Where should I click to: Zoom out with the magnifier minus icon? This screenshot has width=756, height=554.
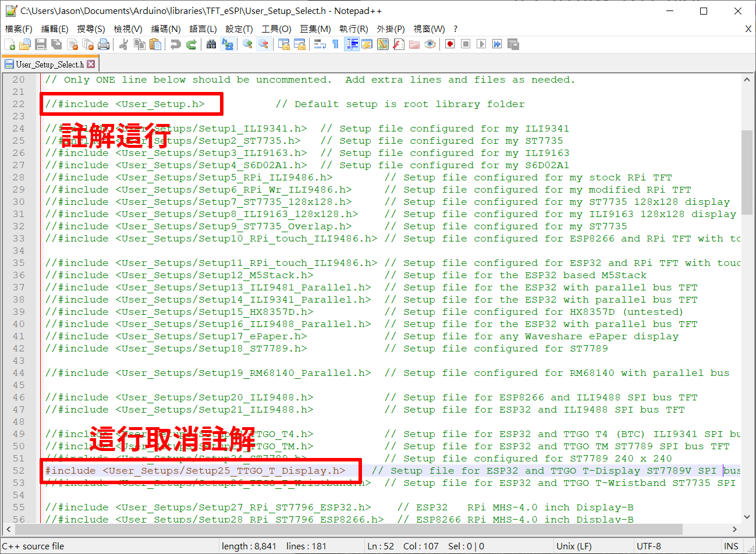[x=264, y=44]
